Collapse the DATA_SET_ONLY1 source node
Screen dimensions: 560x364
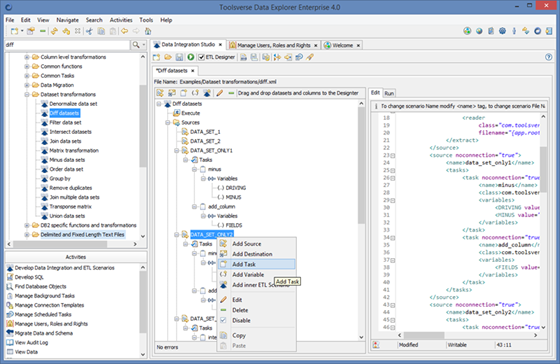tap(176, 151)
